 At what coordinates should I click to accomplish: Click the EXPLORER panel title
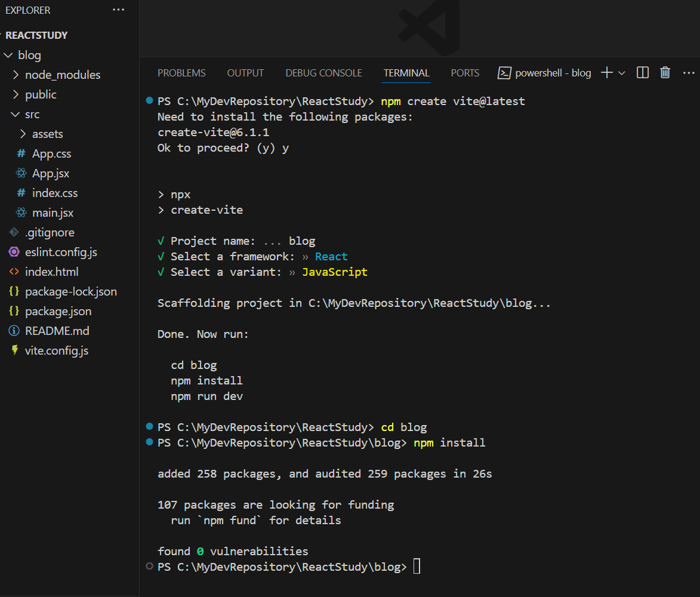coord(27,10)
